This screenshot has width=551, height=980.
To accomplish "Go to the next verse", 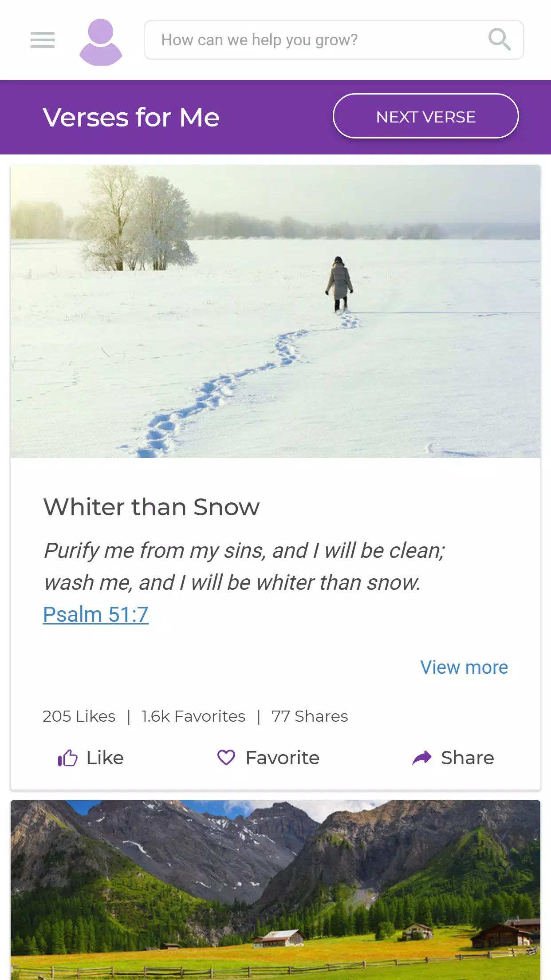I will (425, 116).
